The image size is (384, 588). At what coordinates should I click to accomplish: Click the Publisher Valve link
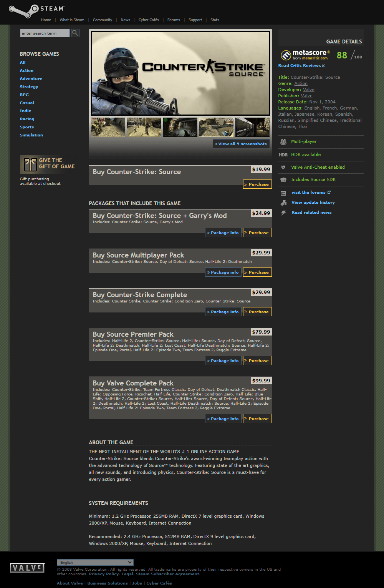306,96
